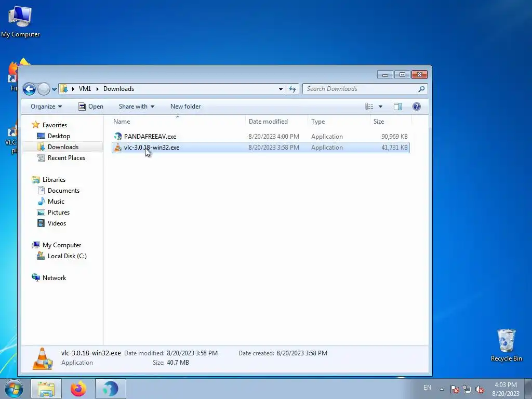Select VM1 in the address path
Viewport: 532px width, 399px height.
click(x=85, y=89)
